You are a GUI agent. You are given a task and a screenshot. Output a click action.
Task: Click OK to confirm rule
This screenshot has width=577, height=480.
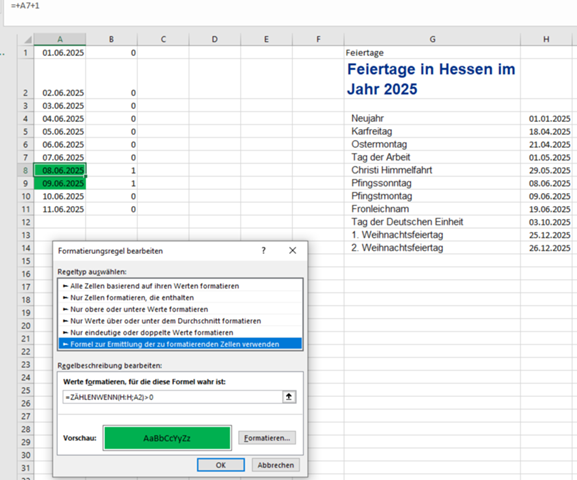click(221, 465)
